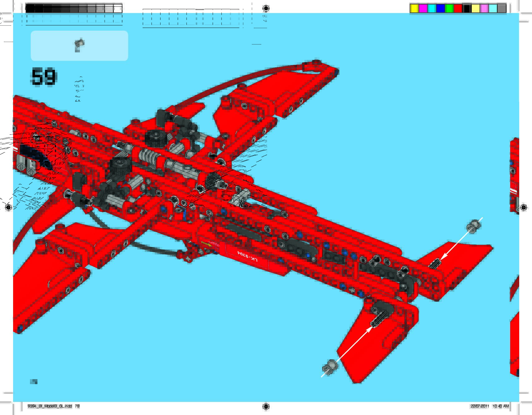
Task: Pick the magenta swatch in the color bar
Action: (423, 8)
